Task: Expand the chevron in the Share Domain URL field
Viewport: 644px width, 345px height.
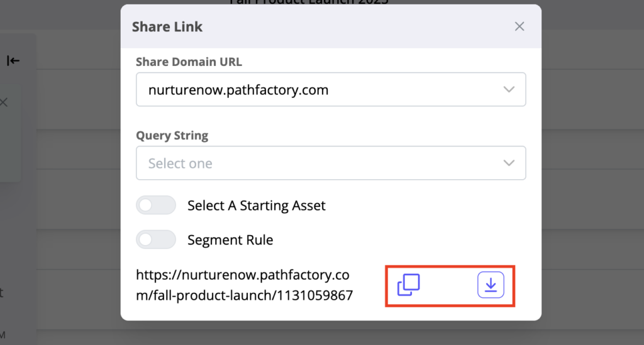Action: [x=509, y=90]
